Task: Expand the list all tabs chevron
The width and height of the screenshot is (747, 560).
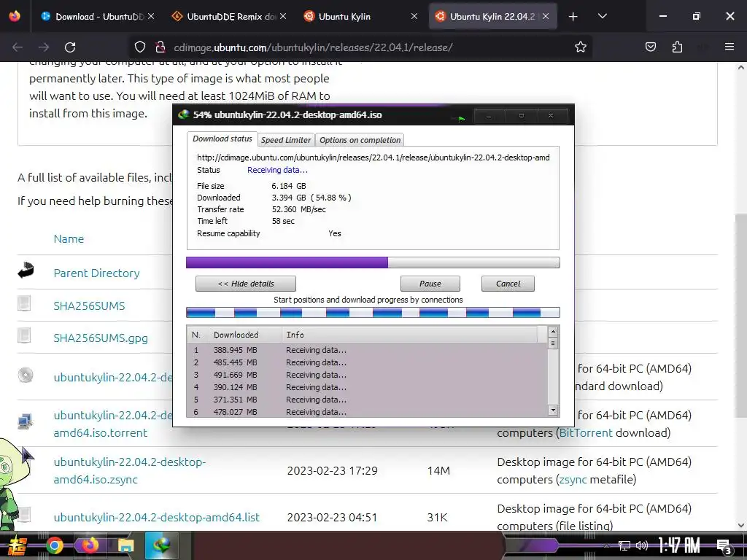Action: (602, 16)
